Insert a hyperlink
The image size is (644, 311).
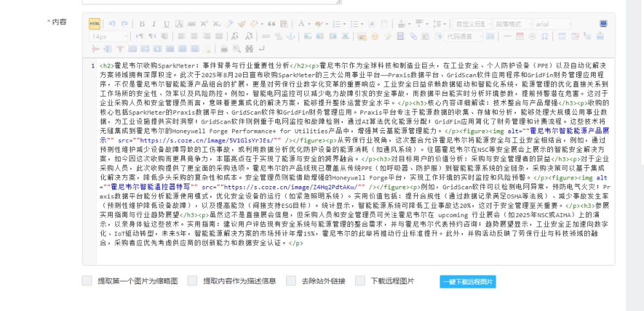pos(266,37)
